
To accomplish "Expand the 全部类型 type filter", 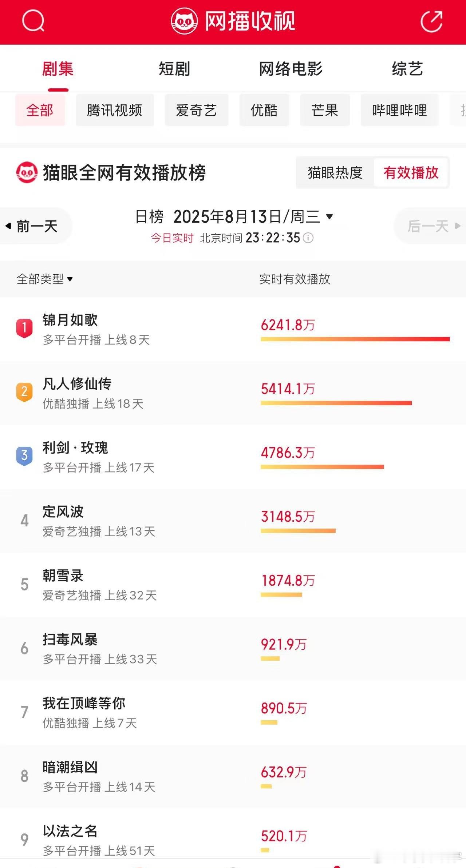I will [x=44, y=279].
